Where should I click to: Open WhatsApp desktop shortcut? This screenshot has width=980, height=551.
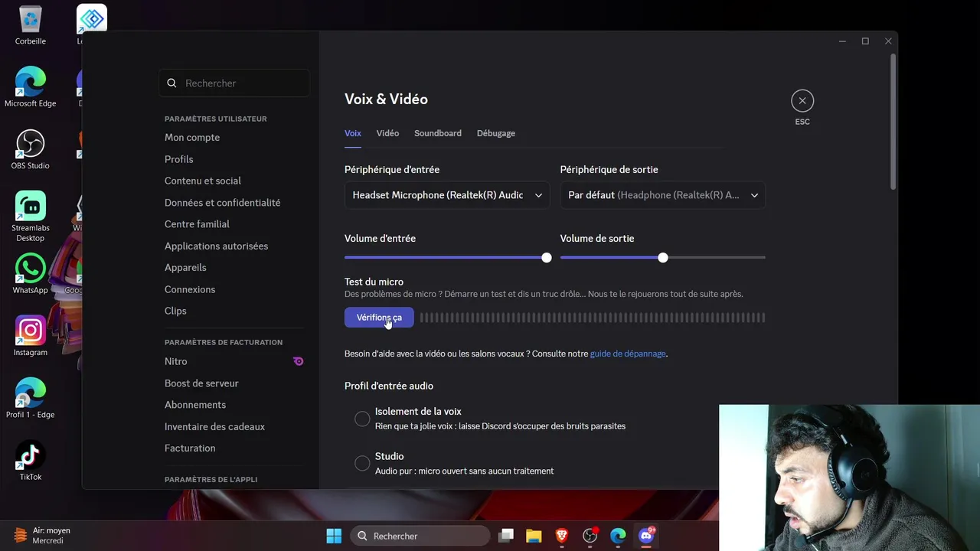tap(31, 274)
